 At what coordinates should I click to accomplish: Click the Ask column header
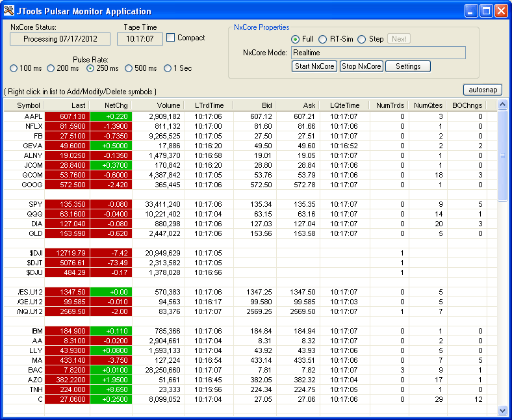[x=298, y=105]
